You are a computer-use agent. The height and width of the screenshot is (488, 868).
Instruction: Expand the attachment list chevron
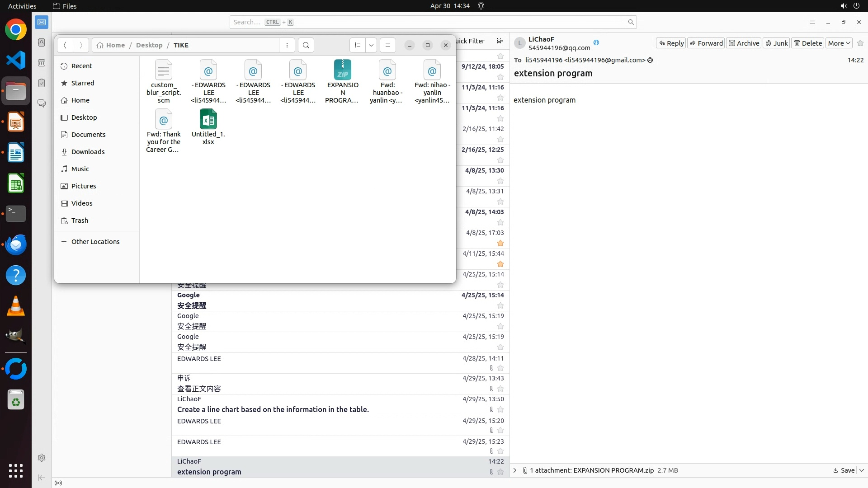click(x=515, y=470)
